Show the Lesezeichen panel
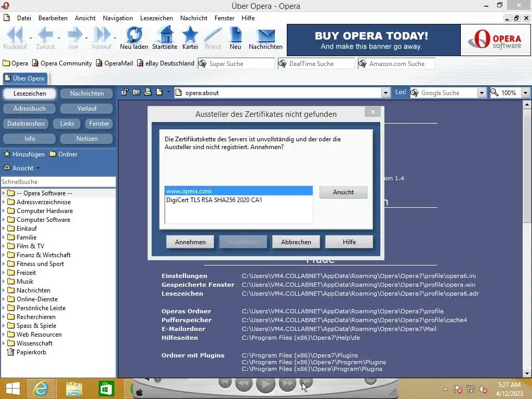This screenshot has width=532, height=399. pos(30,94)
